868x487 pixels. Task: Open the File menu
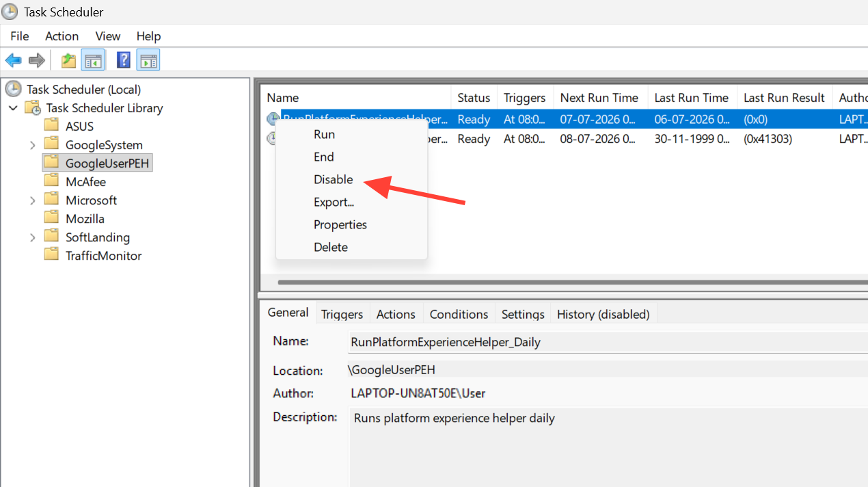click(20, 36)
